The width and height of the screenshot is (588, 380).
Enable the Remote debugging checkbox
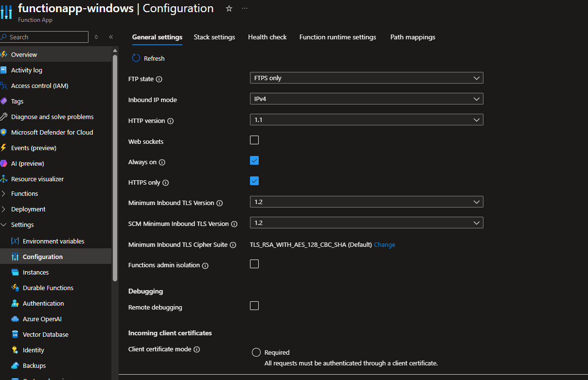[254, 306]
